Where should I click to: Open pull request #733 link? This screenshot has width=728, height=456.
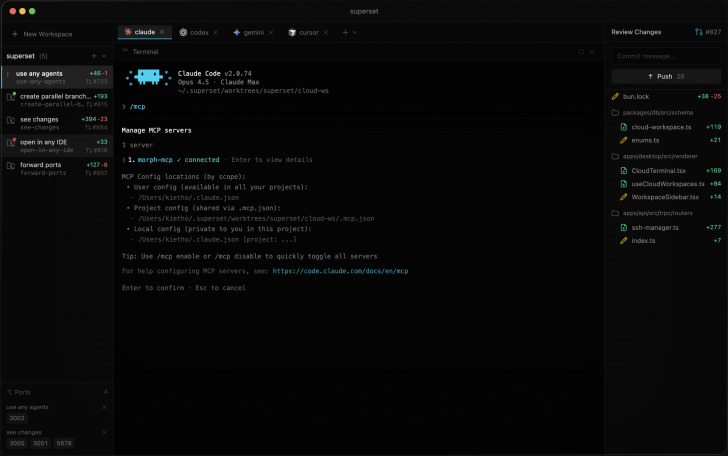[97, 82]
